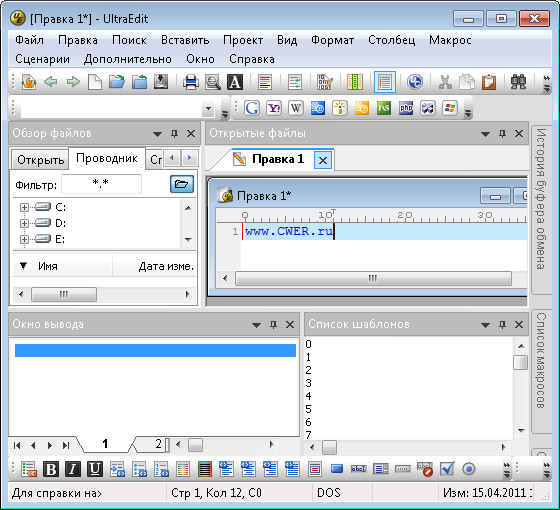
Task: Toggle the pin on the Окно вывода panel
Action: (x=273, y=325)
